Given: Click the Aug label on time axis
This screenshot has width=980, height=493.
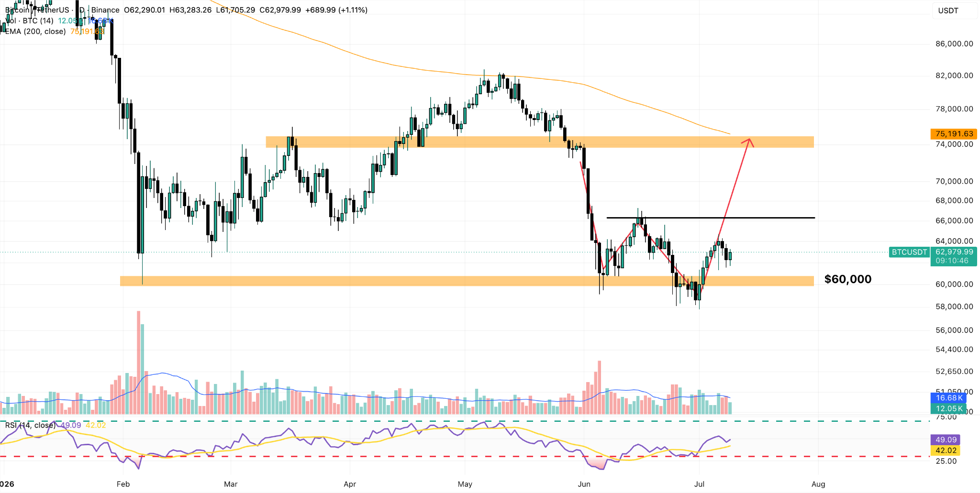Looking at the screenshot, I should (x=818, y=484).
